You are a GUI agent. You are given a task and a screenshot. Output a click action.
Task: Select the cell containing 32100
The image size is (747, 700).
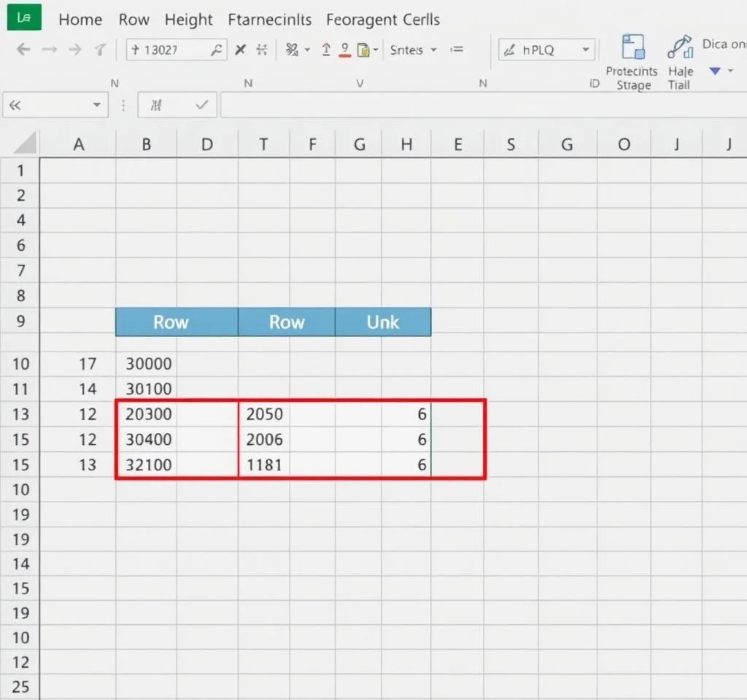click(149, 464)
